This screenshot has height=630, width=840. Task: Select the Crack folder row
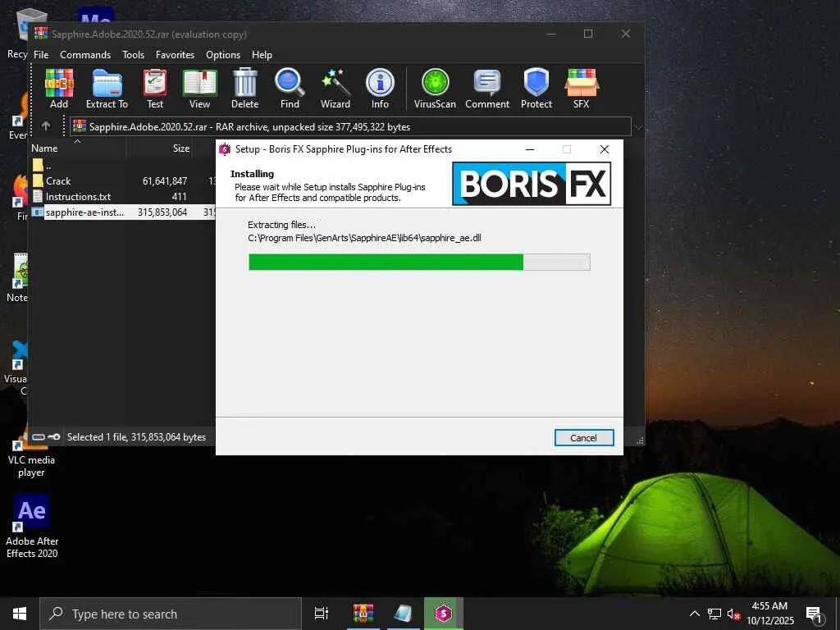click(x=123, y=181)
